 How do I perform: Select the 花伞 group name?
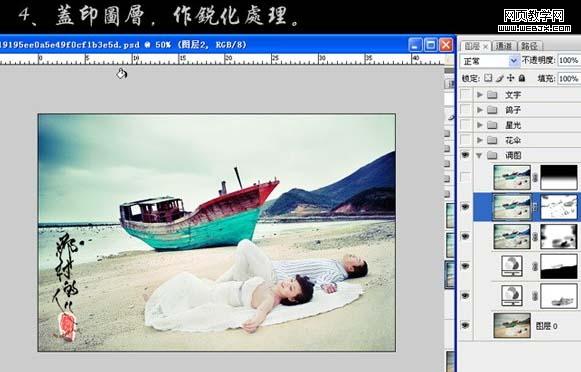[513, 140]
